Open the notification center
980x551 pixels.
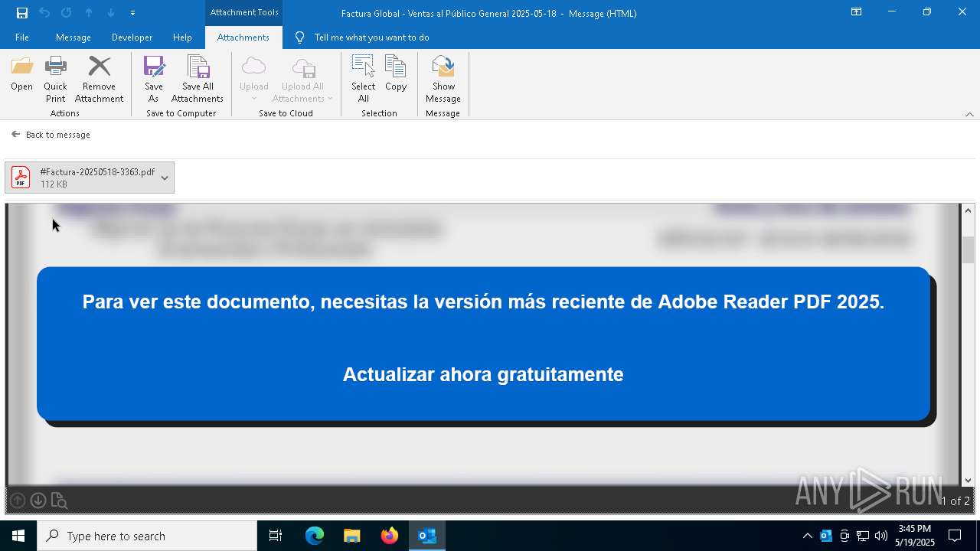point(955,536)
